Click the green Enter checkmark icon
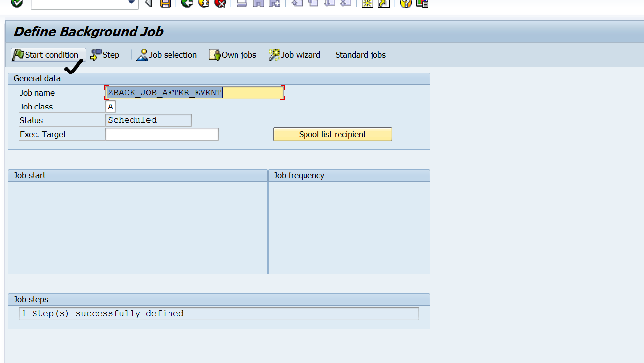The width and height of the screenshot is (644, 363). point(17,3)
